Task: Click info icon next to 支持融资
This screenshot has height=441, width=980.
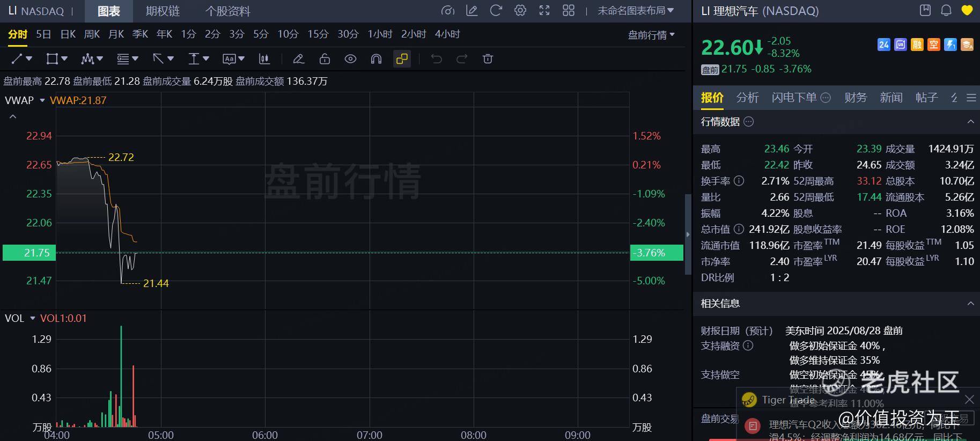Action: pos(748,346)
